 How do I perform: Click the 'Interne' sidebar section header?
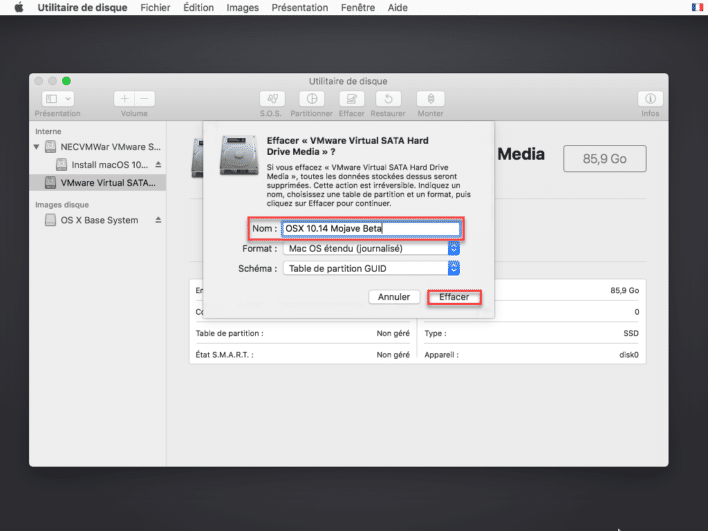(x=48, y=131)
